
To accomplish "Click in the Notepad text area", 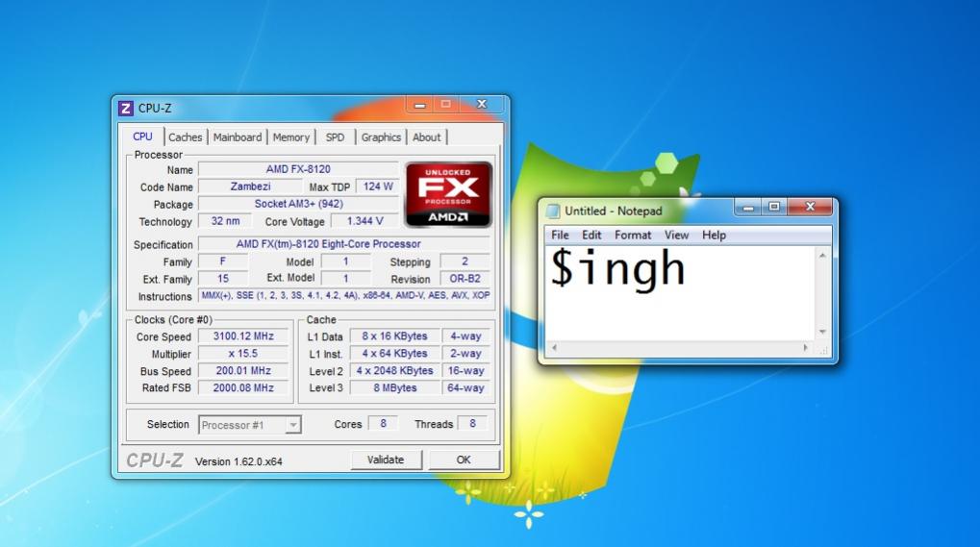I will 680,293.
